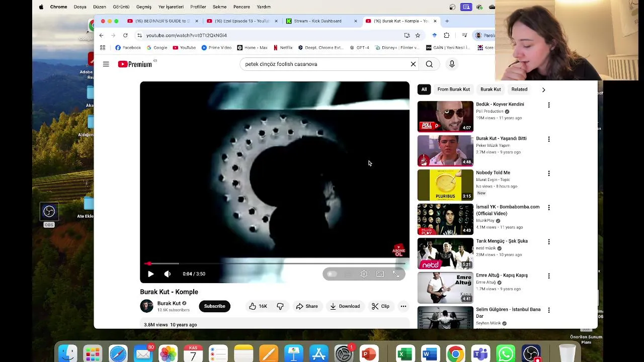
Task: Open Geçmiş menu in menu bar
Action: (144, 7)
